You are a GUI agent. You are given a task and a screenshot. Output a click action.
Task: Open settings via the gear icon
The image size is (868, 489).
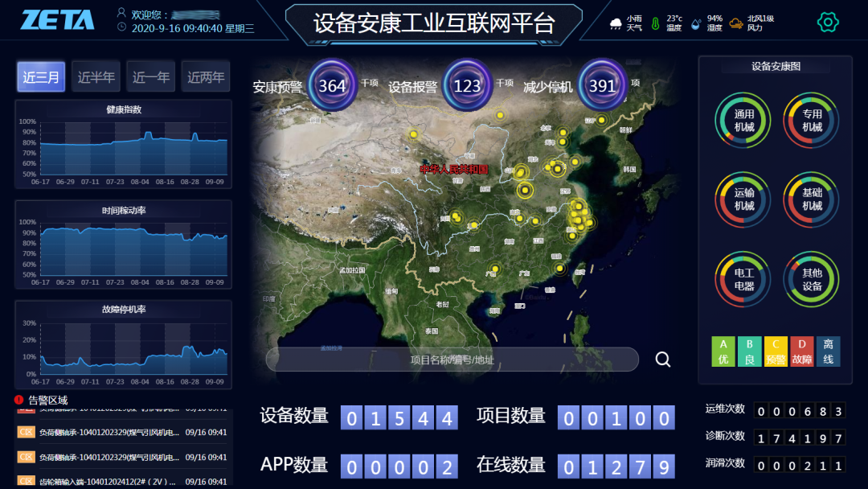click(x=827, y=23)
